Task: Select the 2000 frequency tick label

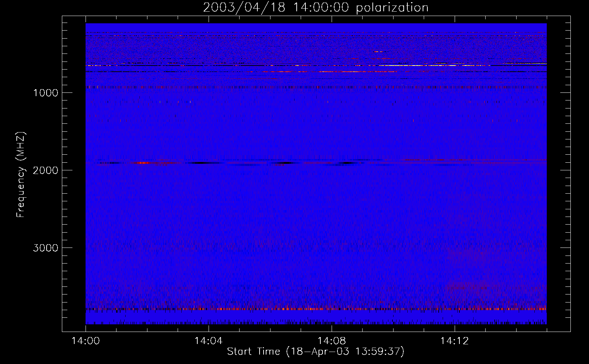Action: click(46, 170)
